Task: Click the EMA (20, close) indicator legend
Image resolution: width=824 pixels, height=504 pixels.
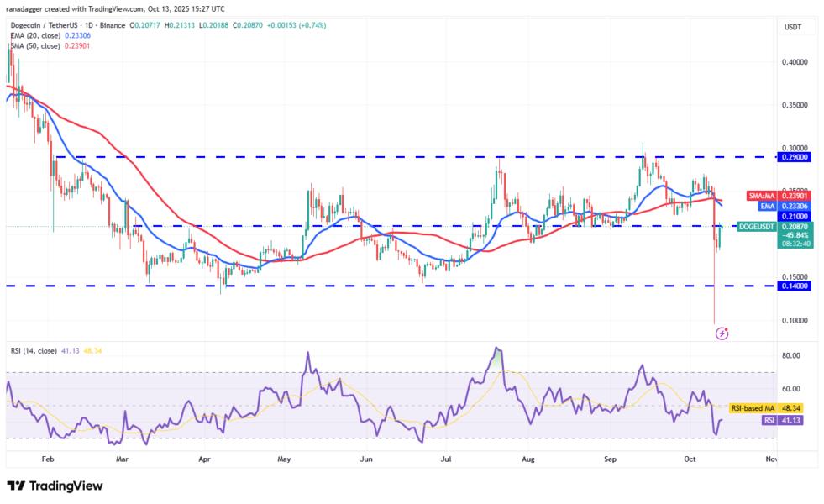Action: tap(35, 37)
